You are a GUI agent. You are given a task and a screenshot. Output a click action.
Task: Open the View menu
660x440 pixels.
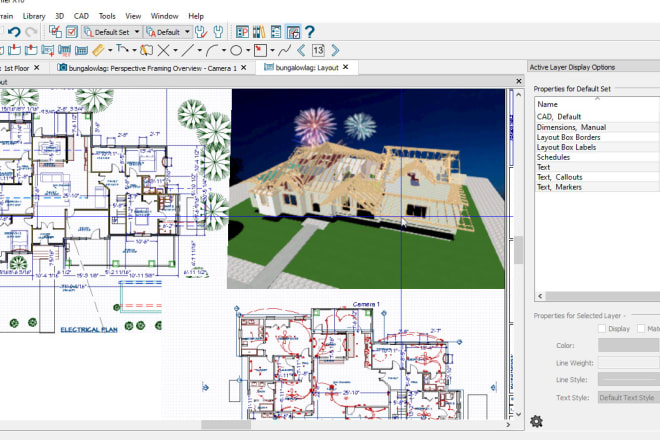coord(133,16)
